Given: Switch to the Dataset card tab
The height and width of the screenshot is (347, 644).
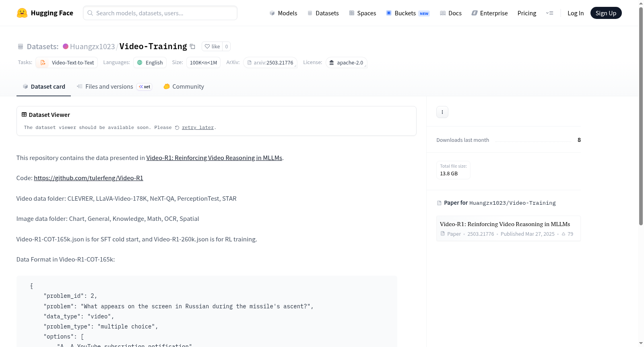Looking at the screenshot, I should [43, 87].
